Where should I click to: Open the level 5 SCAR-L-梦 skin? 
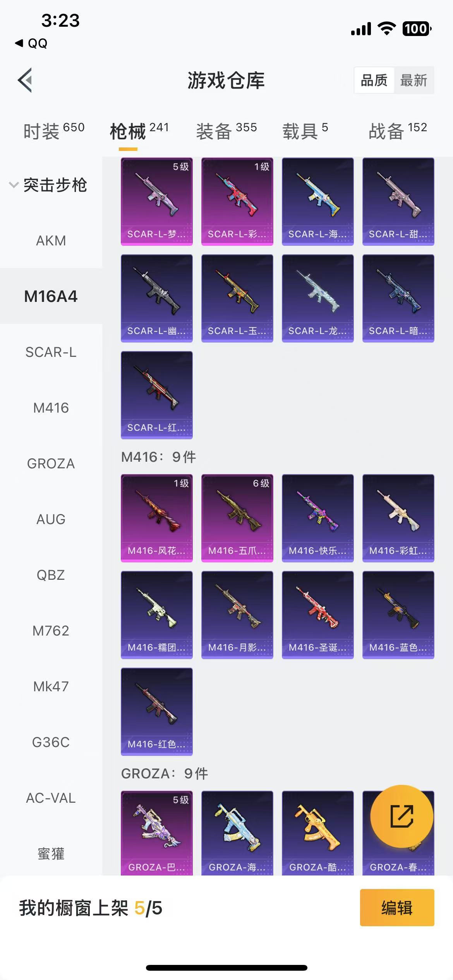coord(157,202)
